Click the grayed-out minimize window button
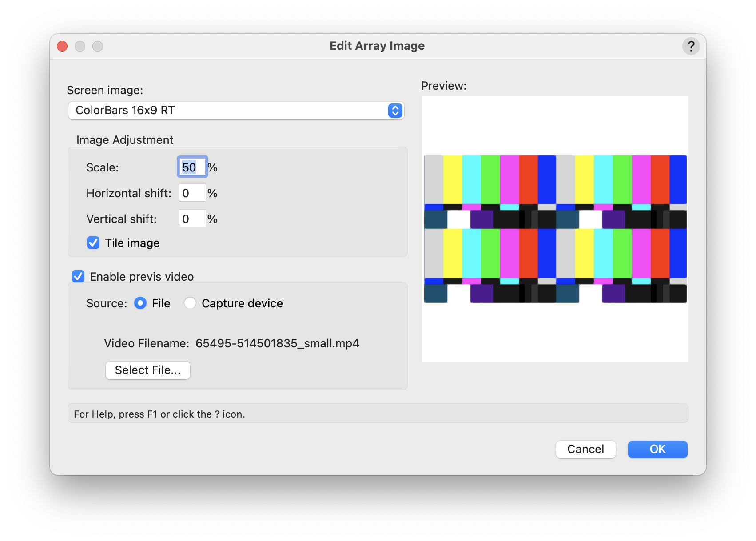 (80, 46)
